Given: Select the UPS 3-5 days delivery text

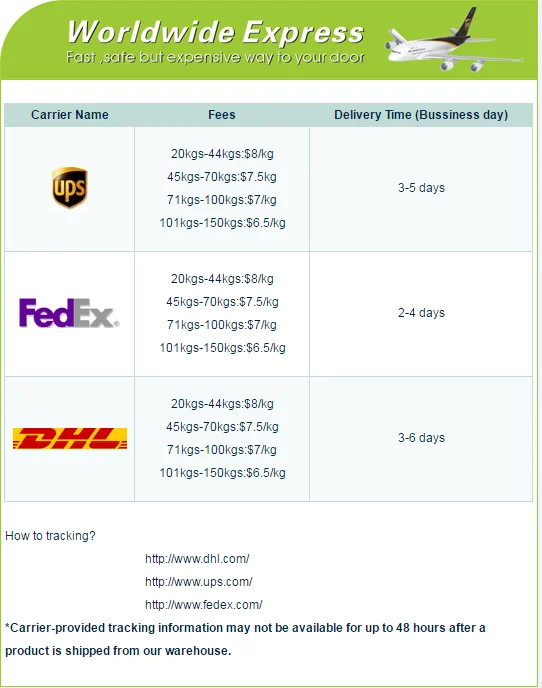Looking at the screenshot, I should pyautogui.click(x=421, y=188).
